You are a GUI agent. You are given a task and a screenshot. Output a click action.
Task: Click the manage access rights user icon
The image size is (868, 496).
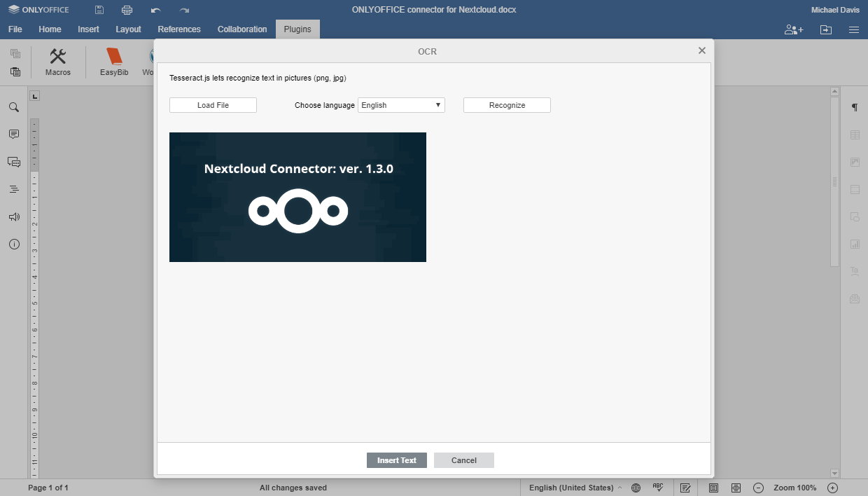(794, 29)
